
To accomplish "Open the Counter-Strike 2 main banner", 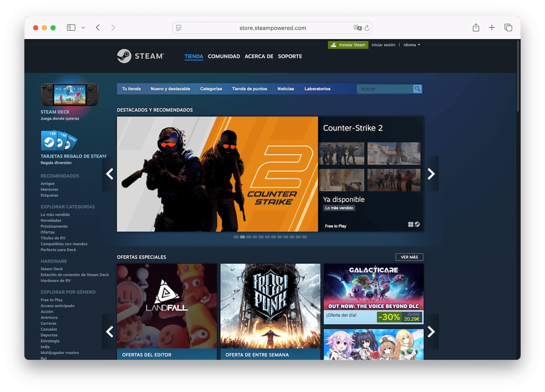I will click(217, 174).
